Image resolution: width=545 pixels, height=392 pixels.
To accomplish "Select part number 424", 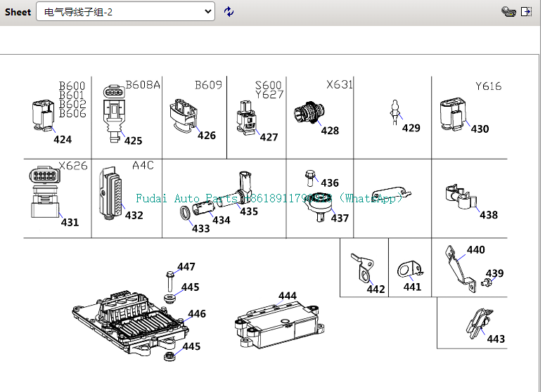I will point(63,140).
